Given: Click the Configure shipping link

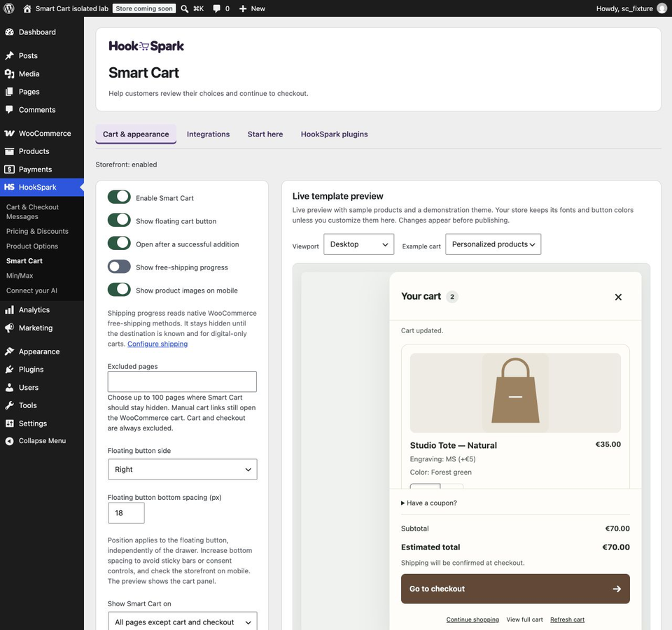Looking at the screenshot, I should 157,344.
